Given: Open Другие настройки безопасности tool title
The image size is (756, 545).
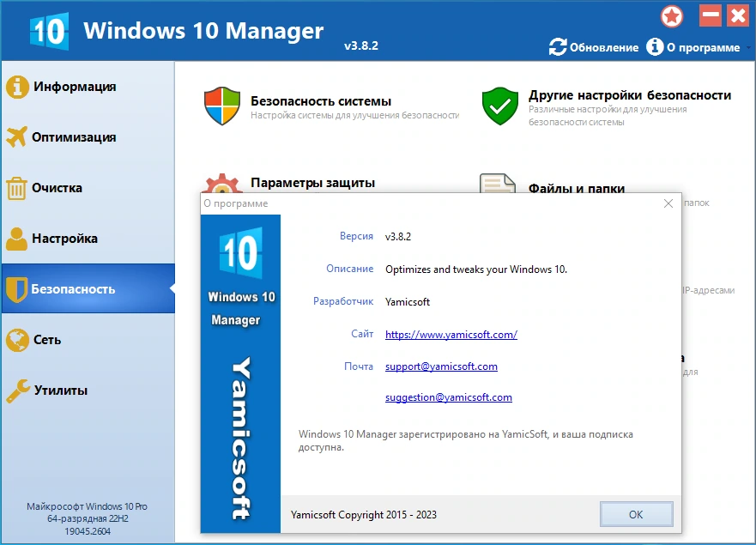Looking at the screenshot, I should click(630, 95).
